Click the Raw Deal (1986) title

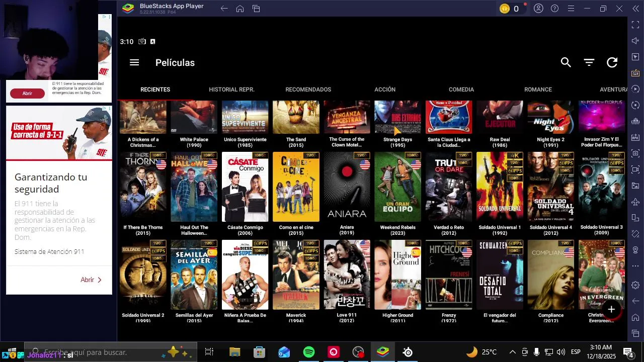pos(500,142)
